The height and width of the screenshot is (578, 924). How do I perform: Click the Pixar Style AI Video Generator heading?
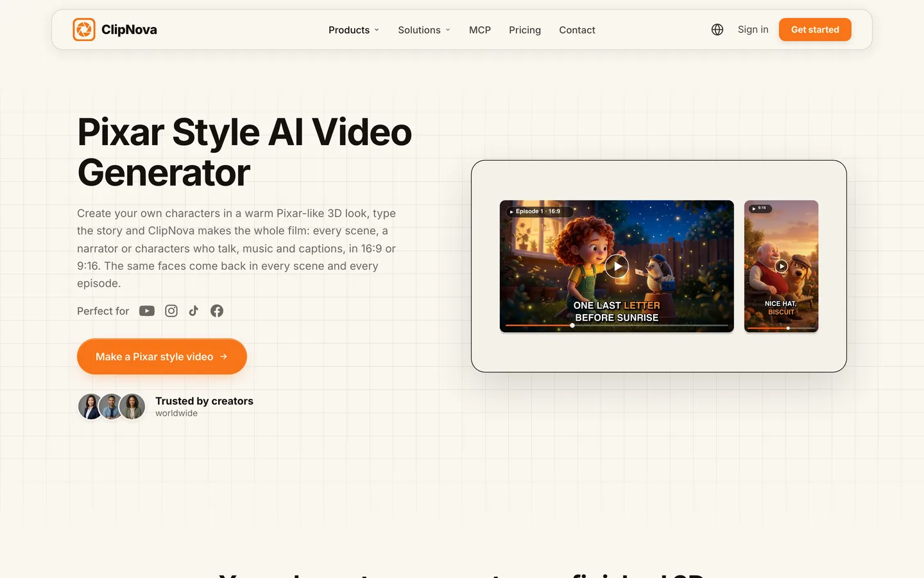[x=244, y=152]
